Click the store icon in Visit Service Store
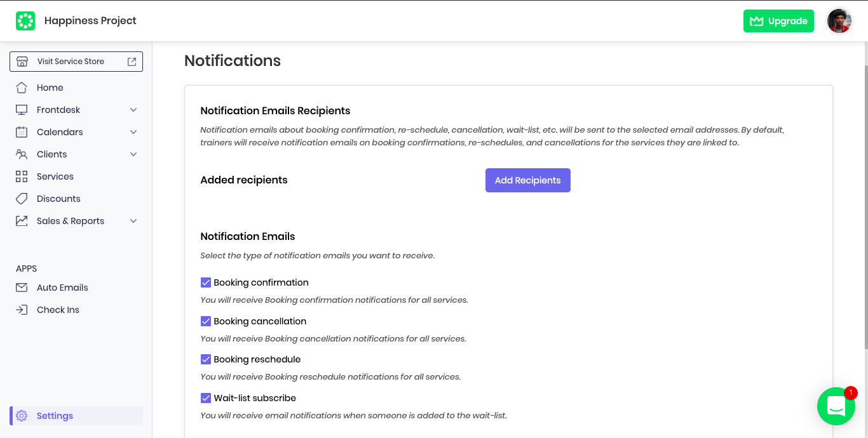868x438 pixels. (22, 62)
